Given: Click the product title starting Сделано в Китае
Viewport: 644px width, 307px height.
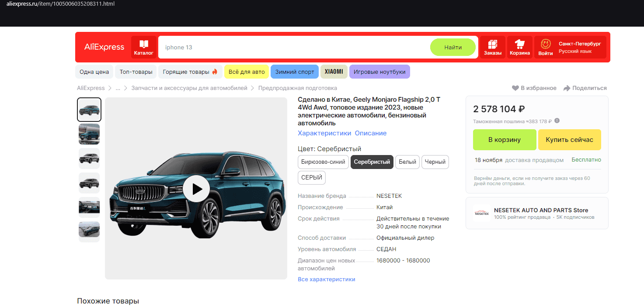Looking at the screenshot, I should (x=369, y=111).
